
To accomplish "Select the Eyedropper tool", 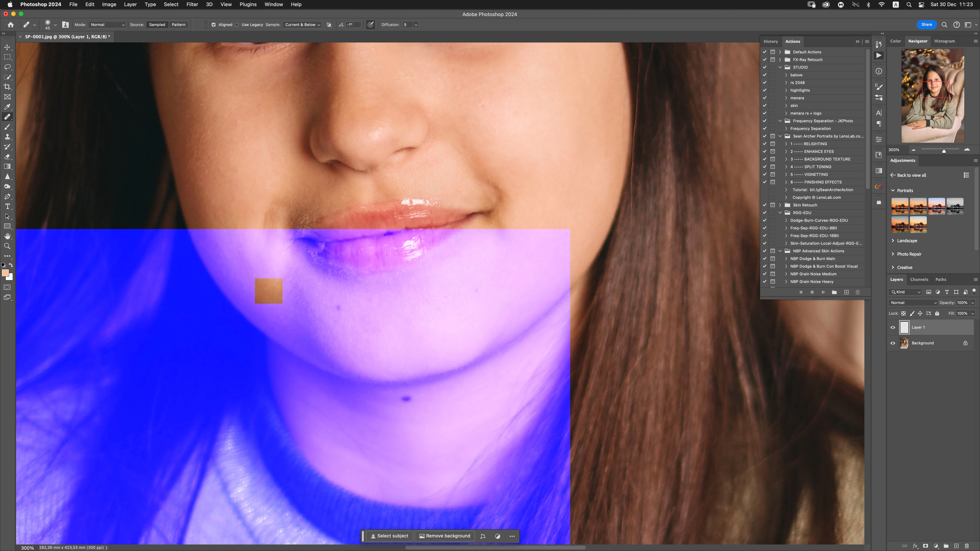I will coord(7,107).
